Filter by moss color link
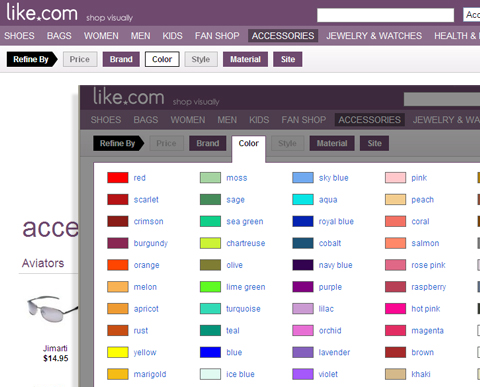 237,178
